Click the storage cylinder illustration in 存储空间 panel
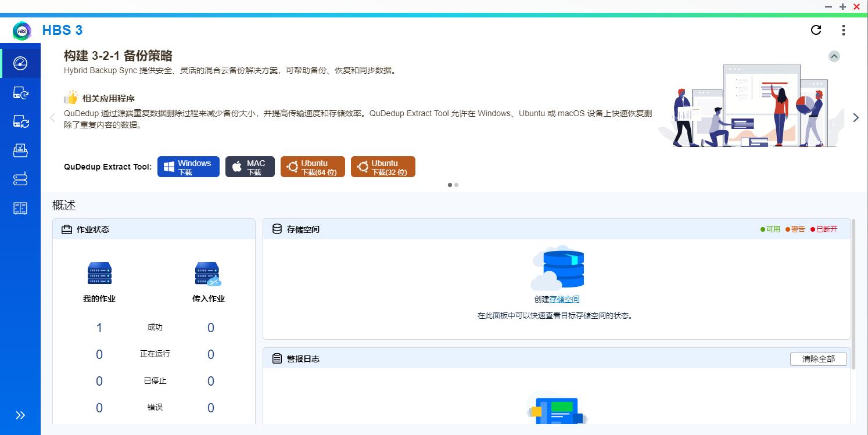The height and width of the screenshot is (435, 868). click(x=557, y=268)
